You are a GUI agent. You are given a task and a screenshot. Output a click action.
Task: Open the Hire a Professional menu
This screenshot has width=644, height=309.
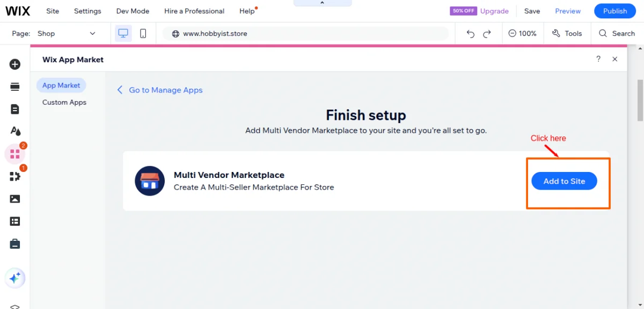[x=194, y=11]
